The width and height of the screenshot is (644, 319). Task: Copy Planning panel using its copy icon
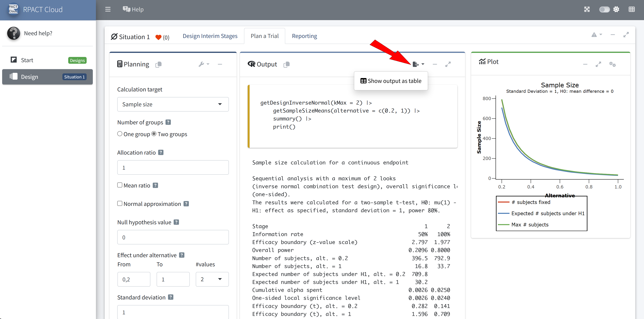[158, 64]
